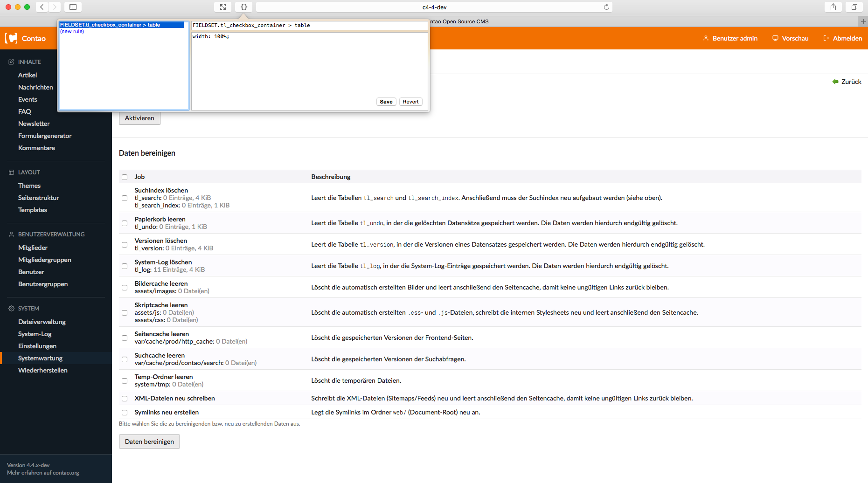Image resolution: width=868 pixels, height=483 pixels.
Task: Click the fullscreen extension icon in toolbar
Action: click(x=223, y=7)
